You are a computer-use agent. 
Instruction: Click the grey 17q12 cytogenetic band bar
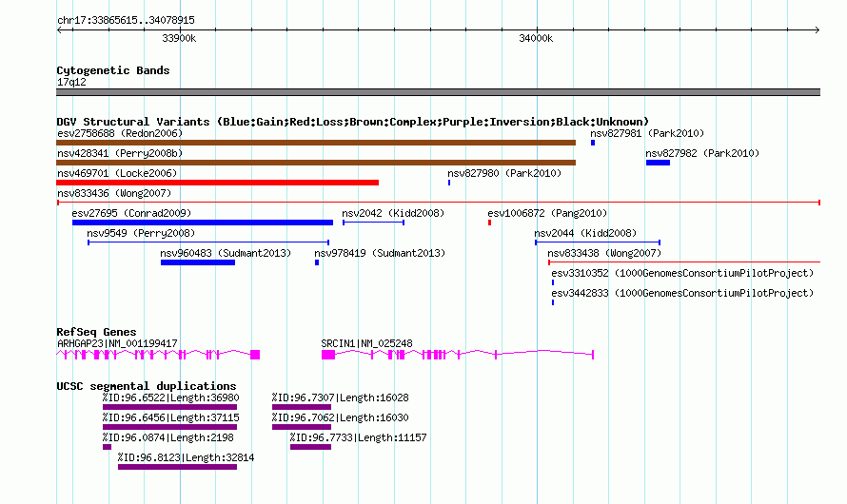pos(438,92)
